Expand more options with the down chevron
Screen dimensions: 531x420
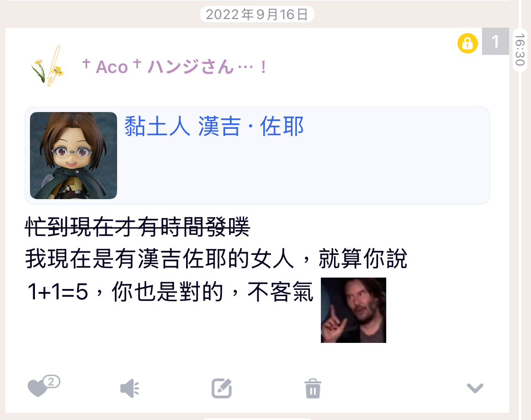475,388
